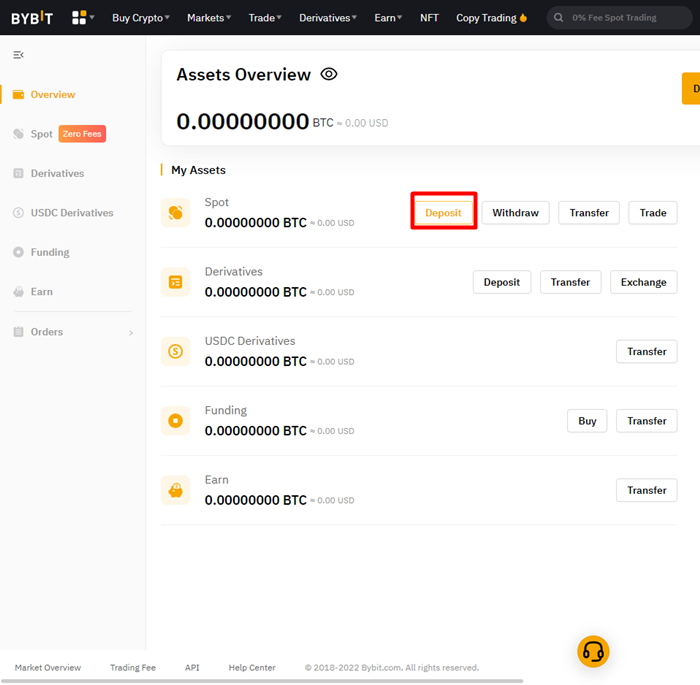The width and height of the screenshot is (700, 685).
Task: Click the Overview wallet icon in sidebar
Action: click(x=18, y=95)
